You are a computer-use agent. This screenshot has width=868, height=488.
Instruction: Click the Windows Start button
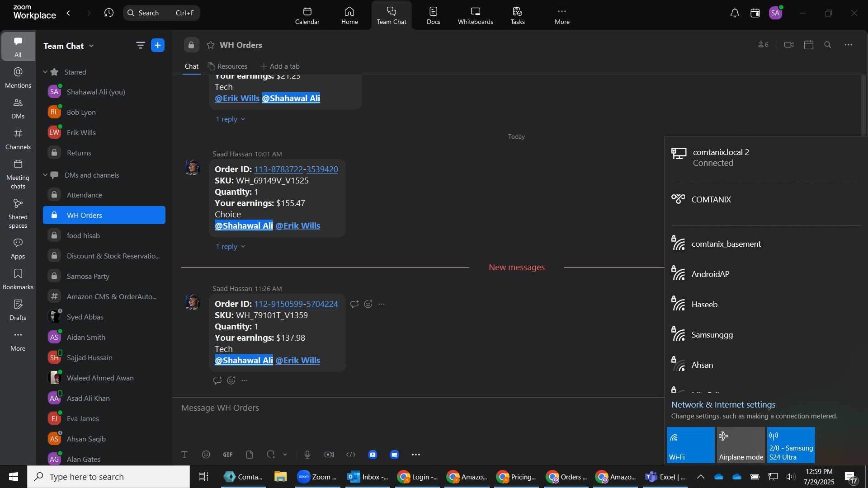point(14,477)
